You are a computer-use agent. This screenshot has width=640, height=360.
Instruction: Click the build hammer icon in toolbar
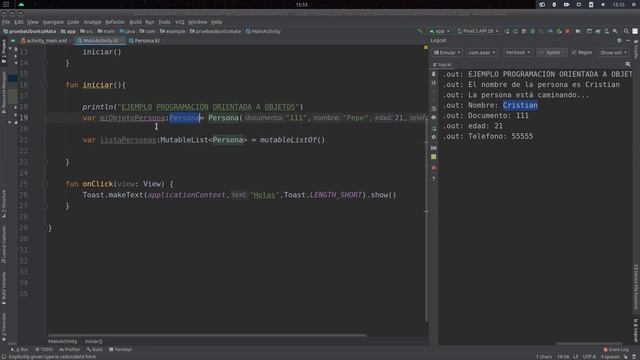click(420, 31)
